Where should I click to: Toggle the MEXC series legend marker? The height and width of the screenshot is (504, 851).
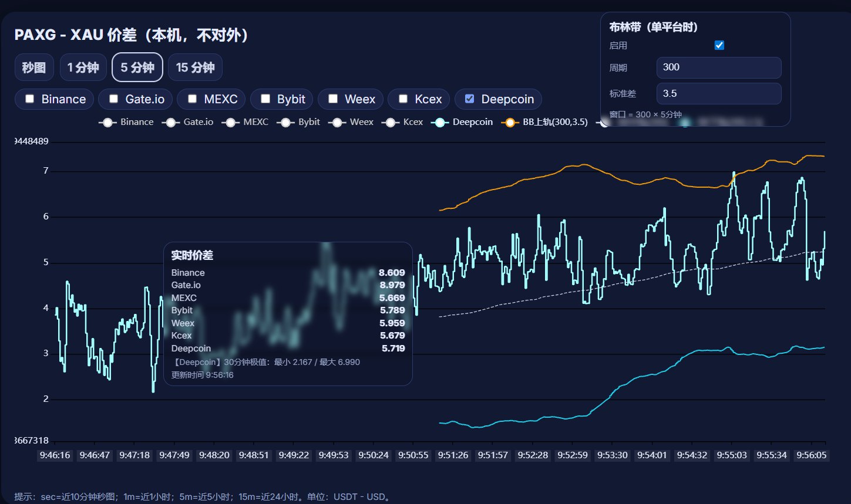[230, 123]
